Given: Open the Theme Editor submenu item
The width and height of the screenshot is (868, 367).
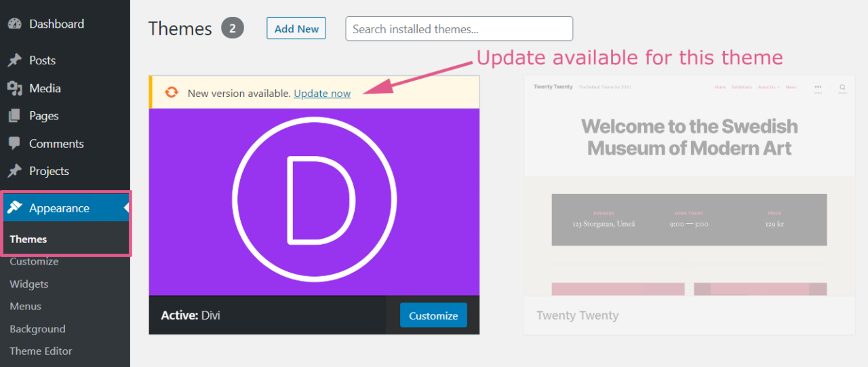Looking at the screenshot, I should 41,351.
